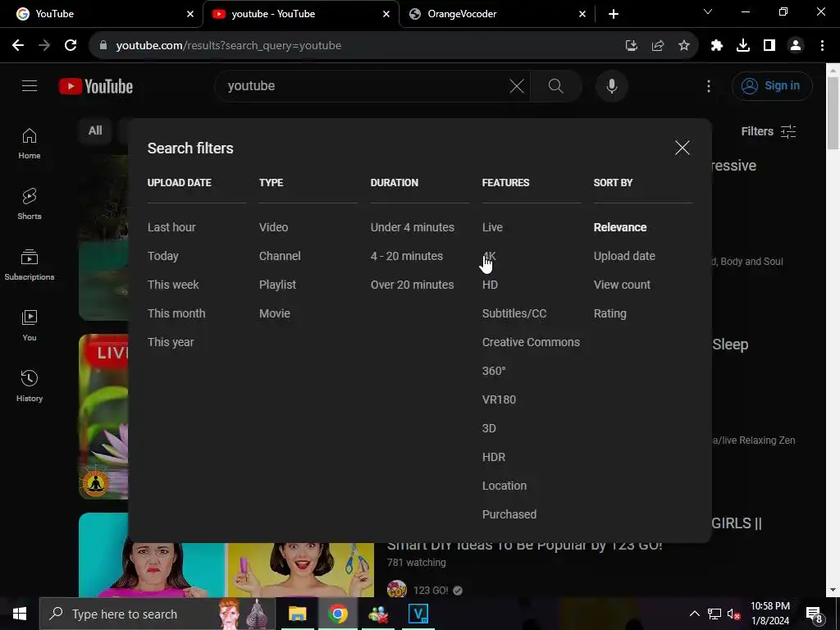Open File Explorer from taskbar
Screen dimensions: 840x630
point(297,614)
